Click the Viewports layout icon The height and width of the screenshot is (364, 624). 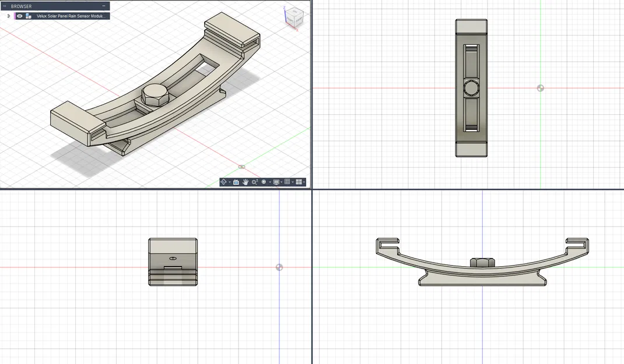[299, 182]
